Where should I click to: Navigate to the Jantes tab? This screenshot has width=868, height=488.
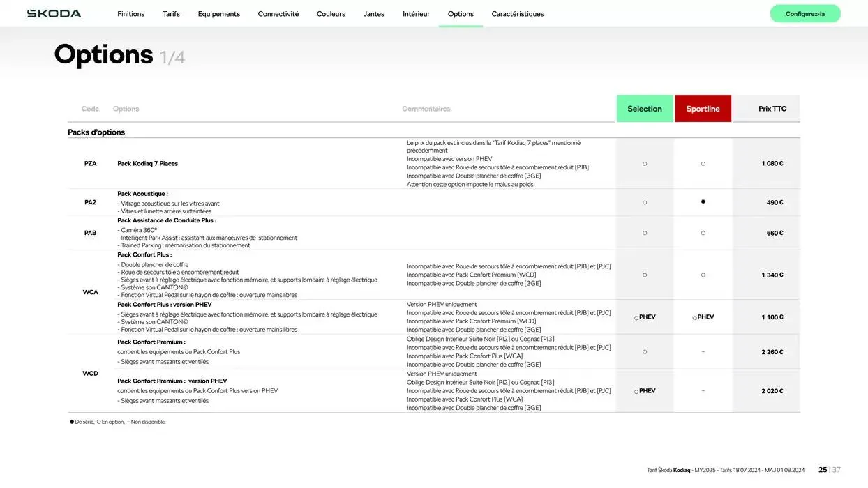click(x=373, y=14)
